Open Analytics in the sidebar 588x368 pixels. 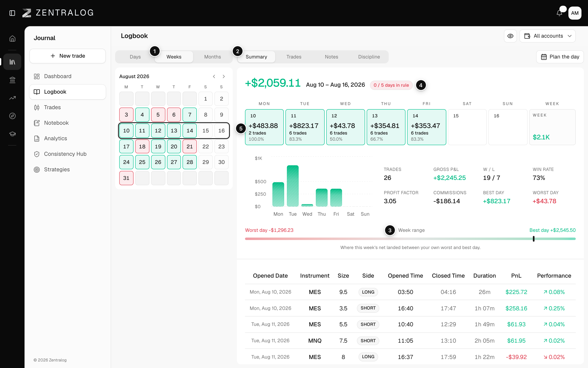(x=68, y=138)
